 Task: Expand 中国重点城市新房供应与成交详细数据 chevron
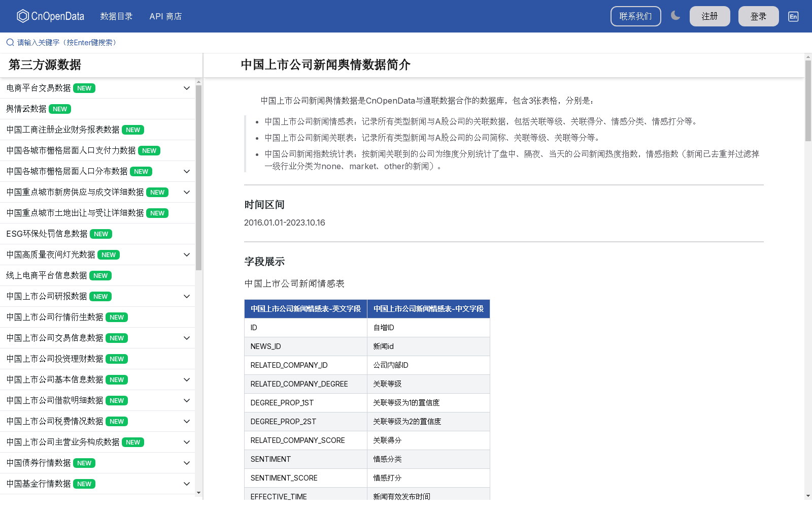tap(186, 192)
